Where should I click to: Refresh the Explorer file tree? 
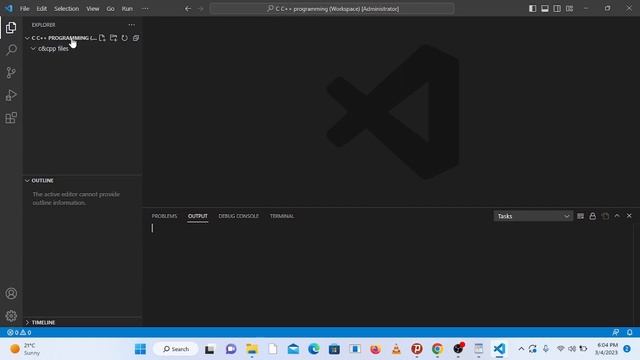(124, 38)
